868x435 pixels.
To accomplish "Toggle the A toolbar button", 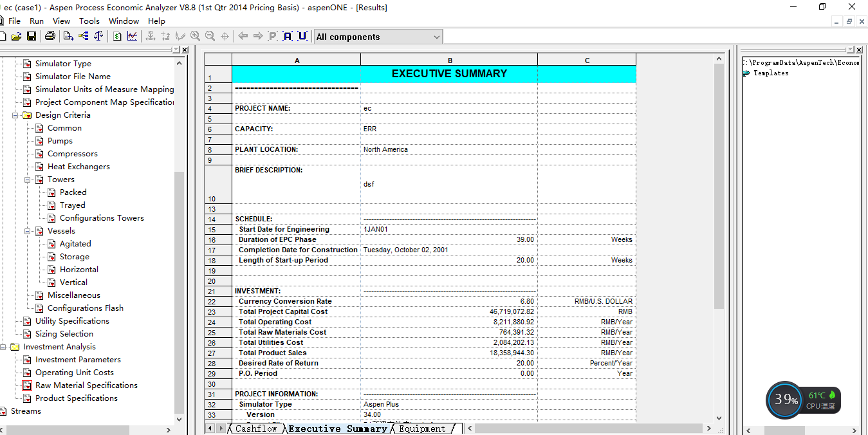I will [x=288, y=36].
